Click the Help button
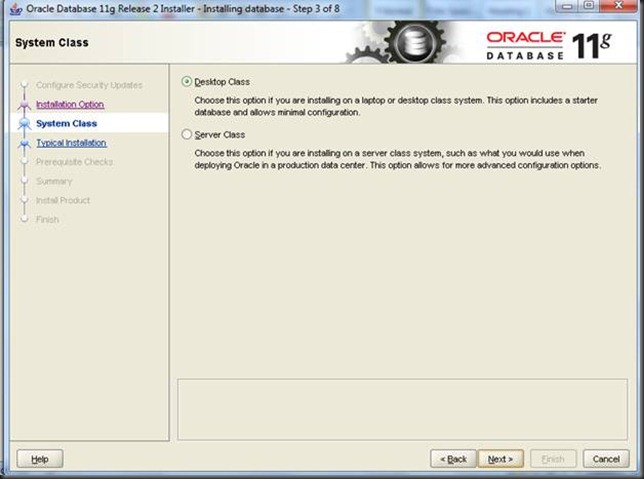This screenshot has width=644, height=479. point(40,458)
